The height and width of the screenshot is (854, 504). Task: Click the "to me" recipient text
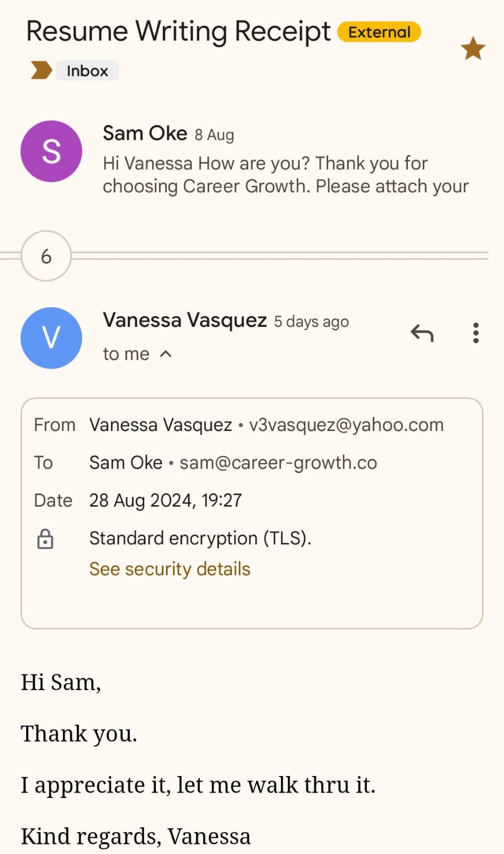tap(126, 354)
